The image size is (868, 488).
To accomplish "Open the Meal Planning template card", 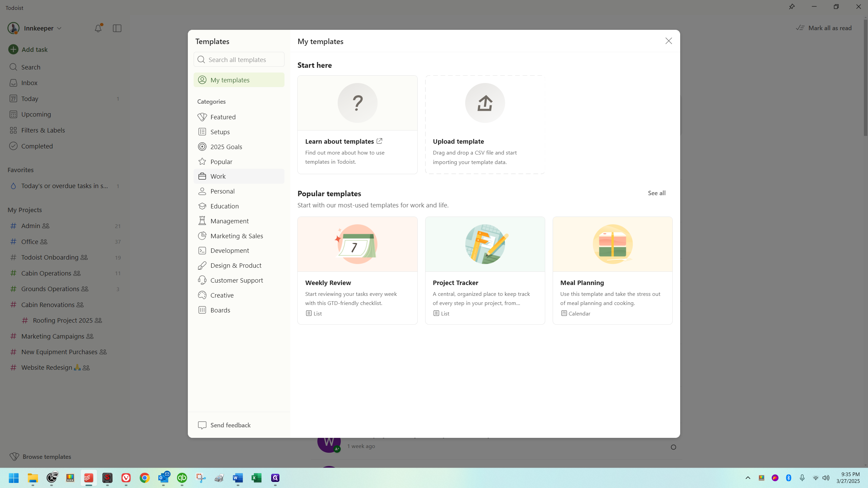I will pyautogui.click(x=612, y=270).
